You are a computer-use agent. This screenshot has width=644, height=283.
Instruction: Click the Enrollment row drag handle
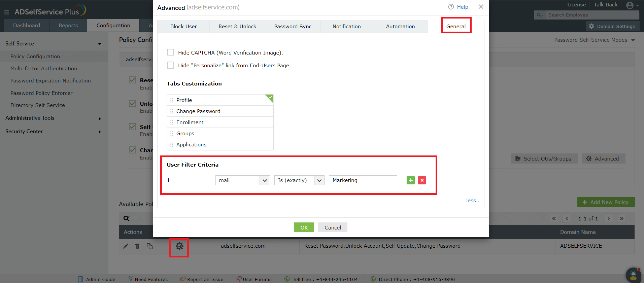(x=172, y=122)
